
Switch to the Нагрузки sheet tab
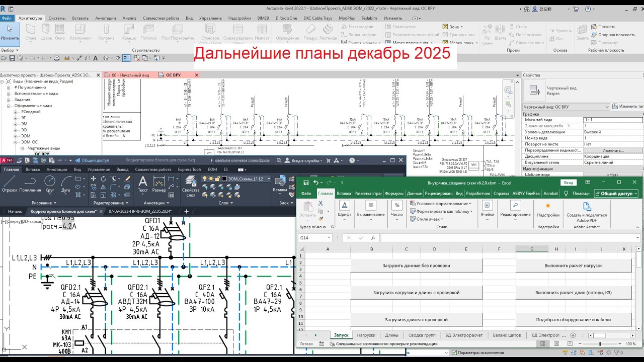[366, 335]
